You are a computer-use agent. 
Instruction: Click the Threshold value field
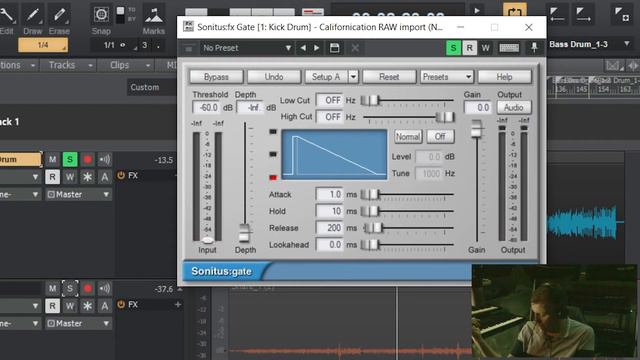(x=207, y=108)
